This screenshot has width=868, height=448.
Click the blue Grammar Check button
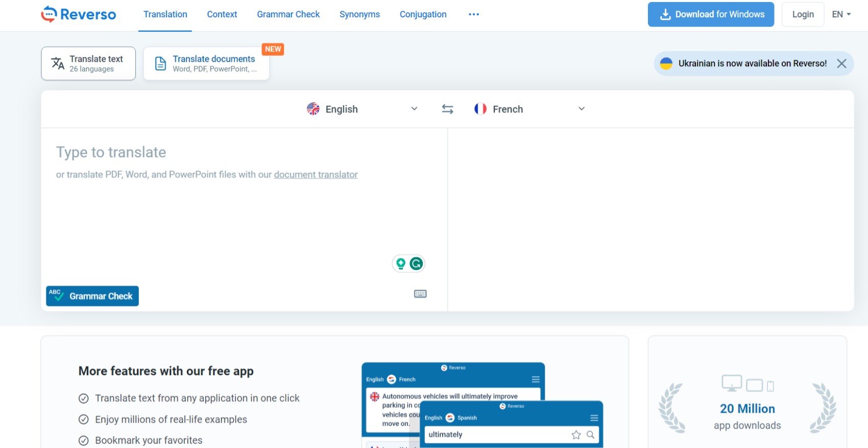[x=92, y=296]
